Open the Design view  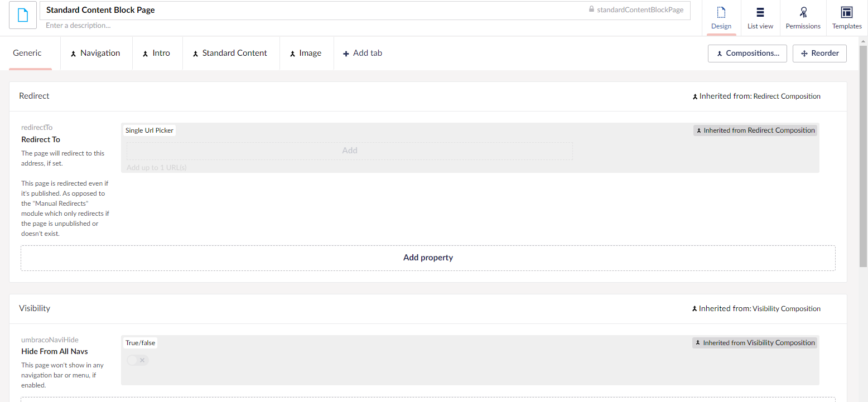tap(721, 18)
